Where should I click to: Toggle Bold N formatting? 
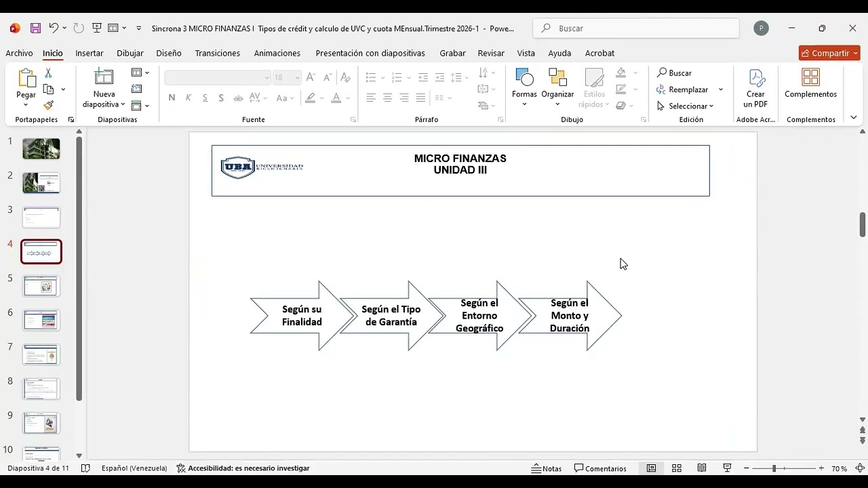[x=172, y=98]
